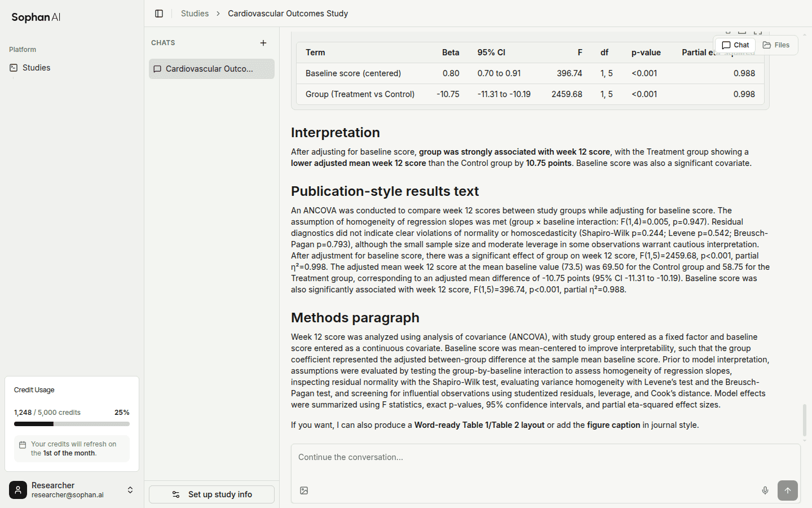Click the Interpretation heading
812x508 pixels.
[336, 133]
